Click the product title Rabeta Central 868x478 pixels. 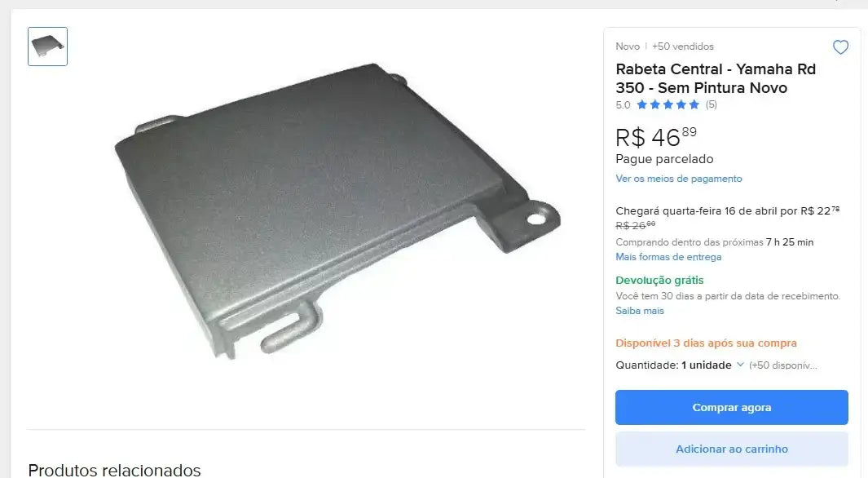(716, 78)
